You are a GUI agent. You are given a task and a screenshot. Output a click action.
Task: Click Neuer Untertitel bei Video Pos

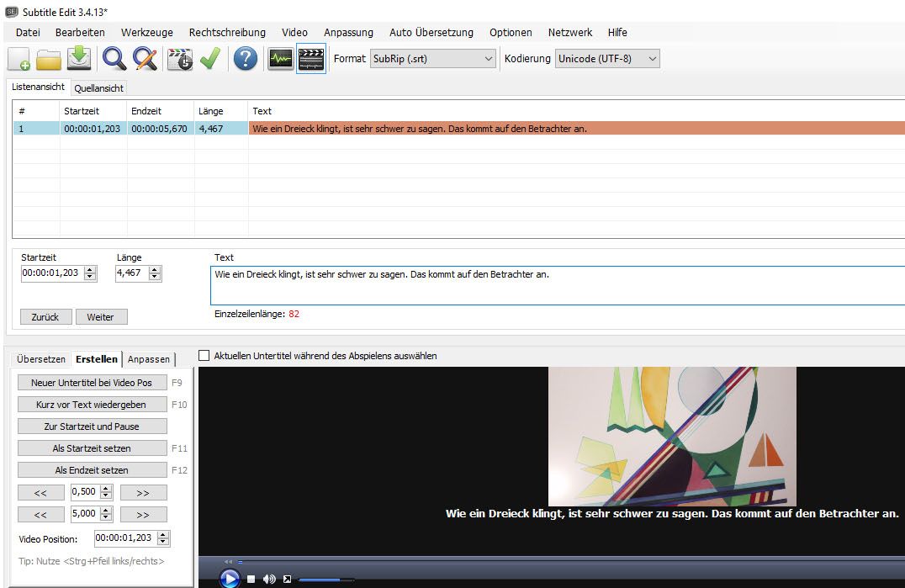pos(93,383)
